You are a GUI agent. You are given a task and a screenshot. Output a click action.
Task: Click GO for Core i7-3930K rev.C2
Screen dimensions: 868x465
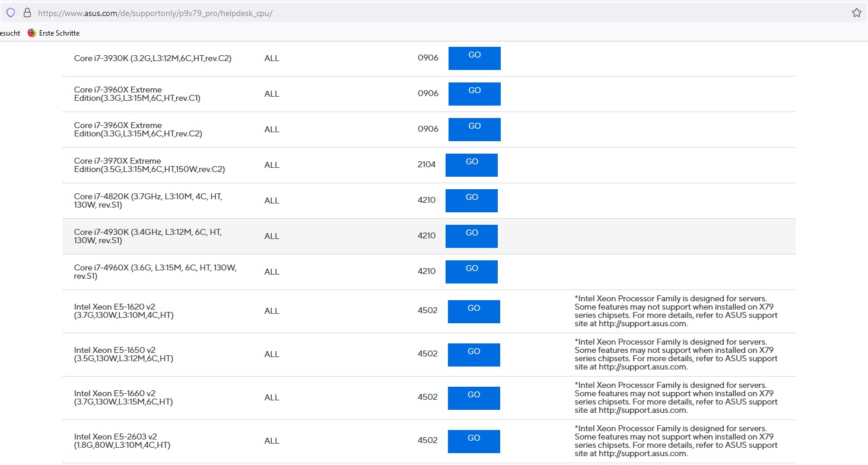475,58
